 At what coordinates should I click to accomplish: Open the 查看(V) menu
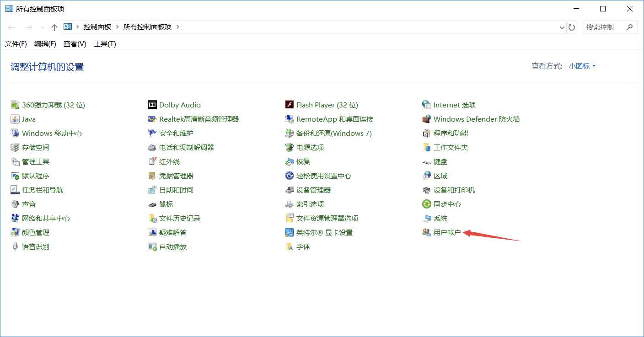75,43
